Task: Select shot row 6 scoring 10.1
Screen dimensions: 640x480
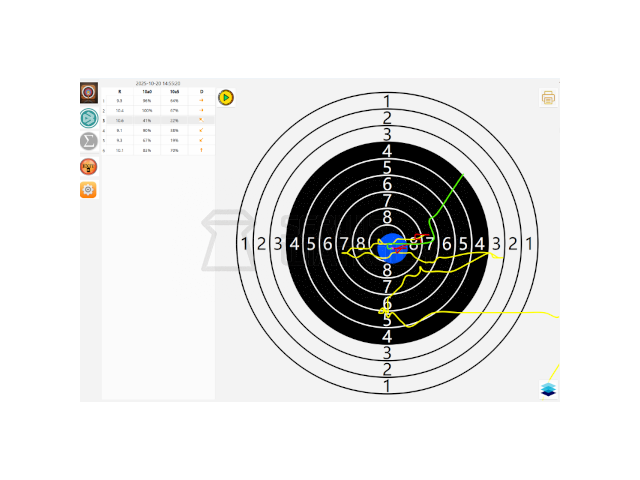Action: click(x=158, y=150)
